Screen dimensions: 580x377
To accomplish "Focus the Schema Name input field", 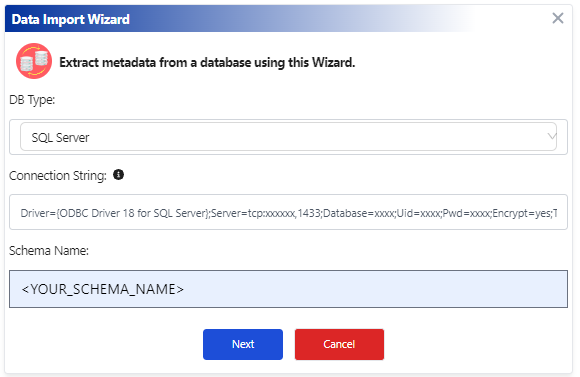I will click(x=288, y=289).
